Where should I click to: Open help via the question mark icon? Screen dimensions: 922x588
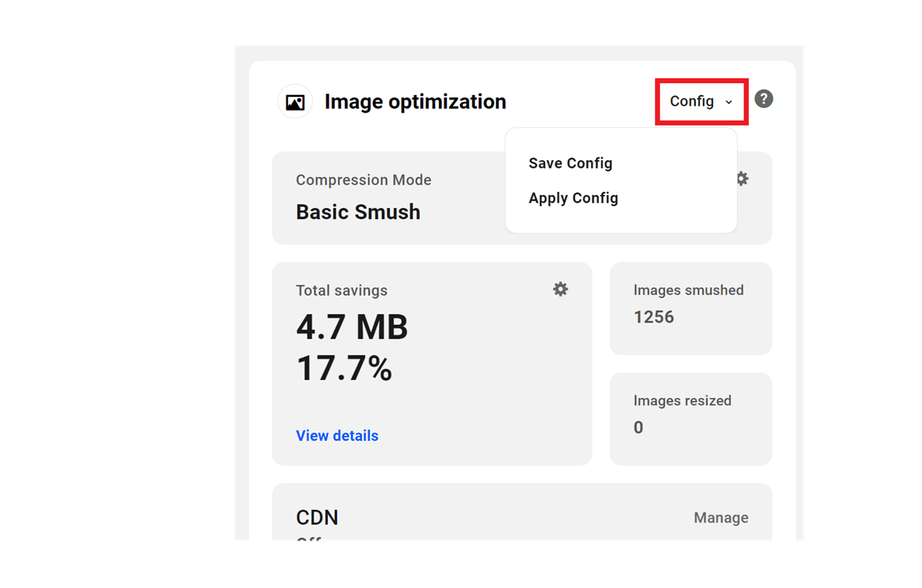(763, 99)
